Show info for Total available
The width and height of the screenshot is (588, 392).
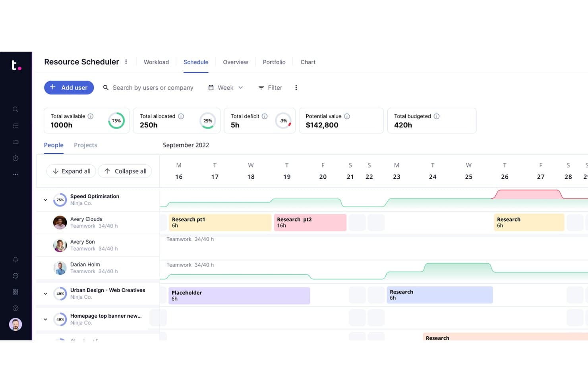[91, 116]
